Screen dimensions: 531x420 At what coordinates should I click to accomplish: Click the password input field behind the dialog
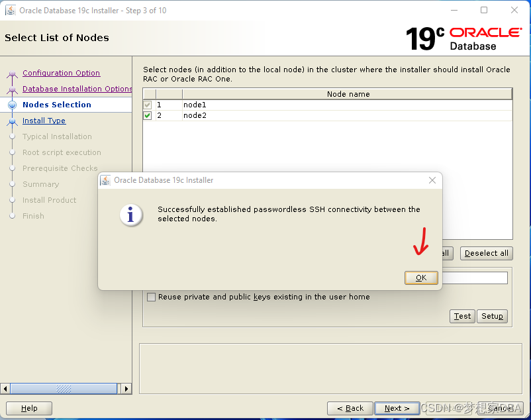pos(475,278)
